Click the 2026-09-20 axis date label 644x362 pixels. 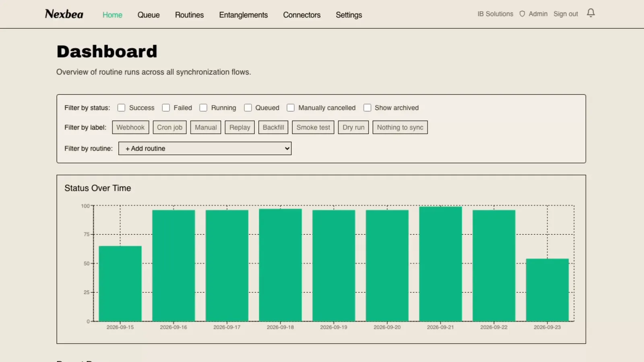pos(387,327)
